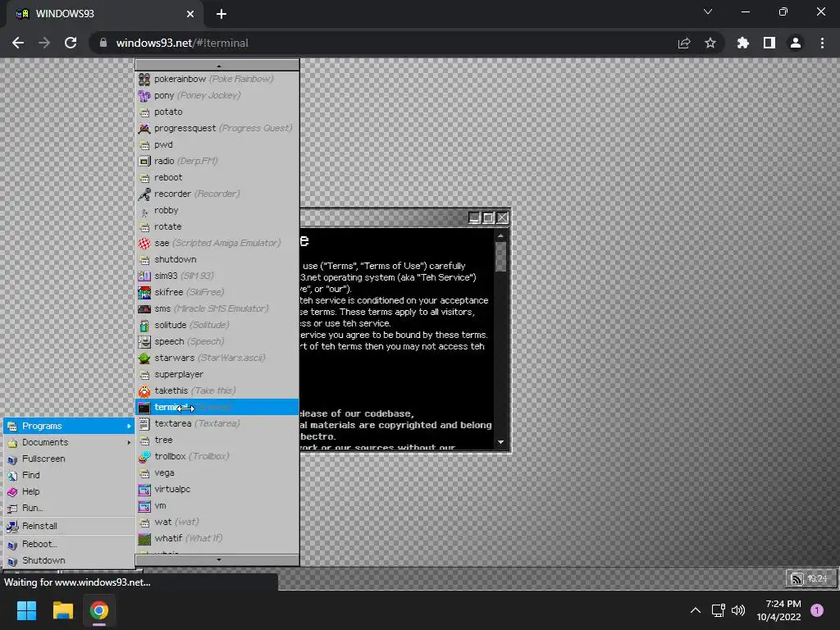Image resolution: width=840 pixels, height=630 pixels.
Task: Launch the skifree SkiFree icon
Action: click(144, 293)
